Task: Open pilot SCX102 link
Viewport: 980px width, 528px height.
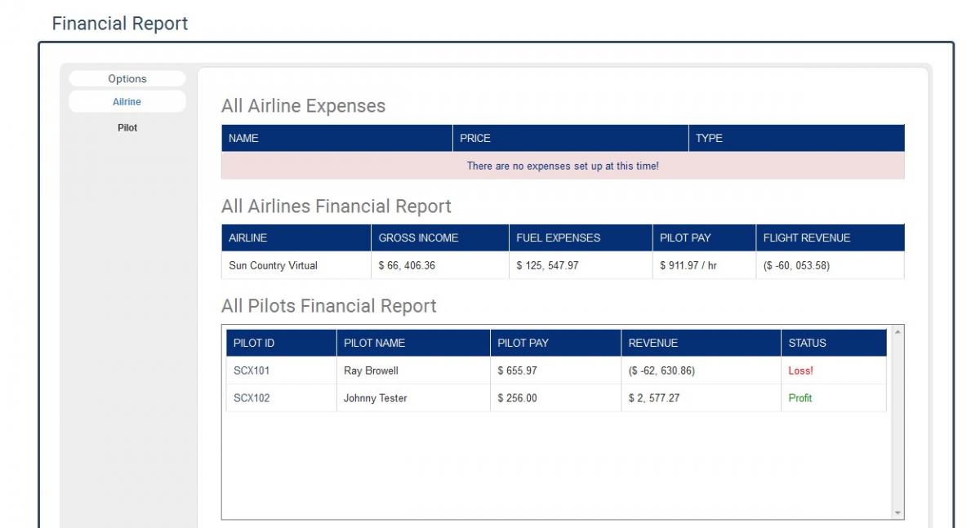Action: [x=252, y=398]
